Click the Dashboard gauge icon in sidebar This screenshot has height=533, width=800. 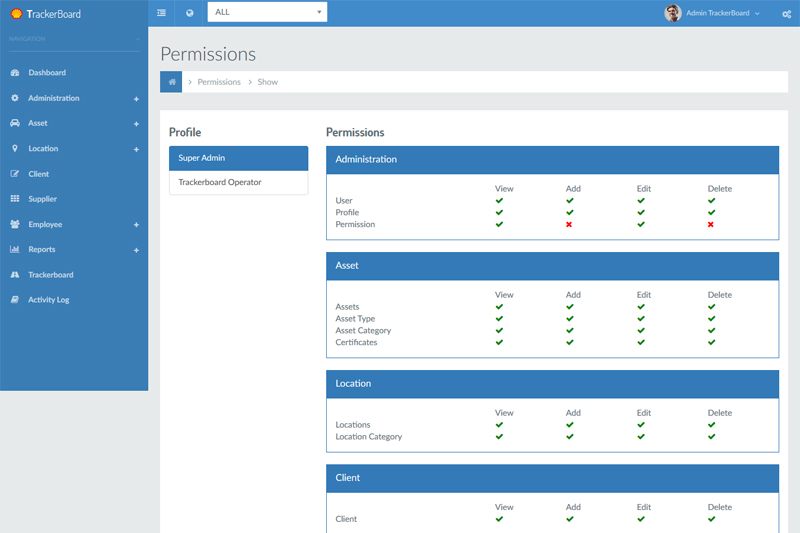[15, 73]
